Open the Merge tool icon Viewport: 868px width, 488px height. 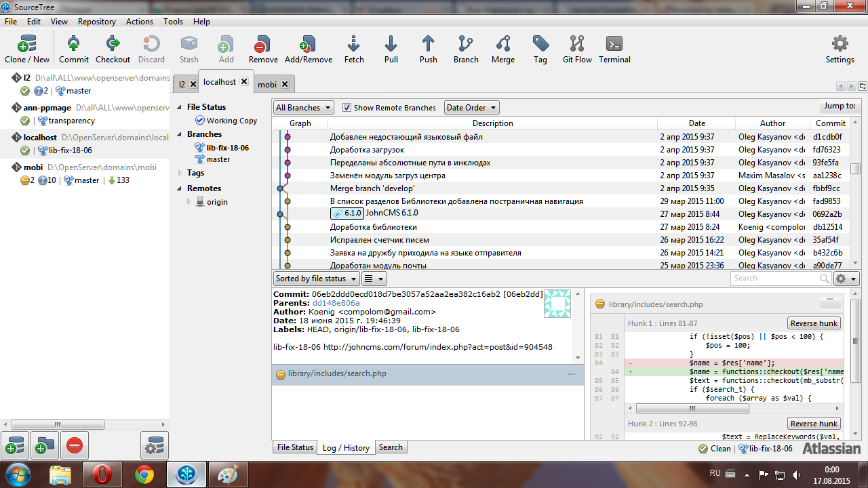coord(502,45)
